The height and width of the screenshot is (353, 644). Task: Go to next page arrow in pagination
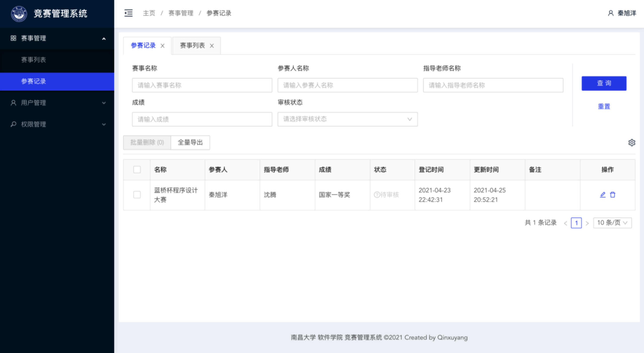point(587,223)
